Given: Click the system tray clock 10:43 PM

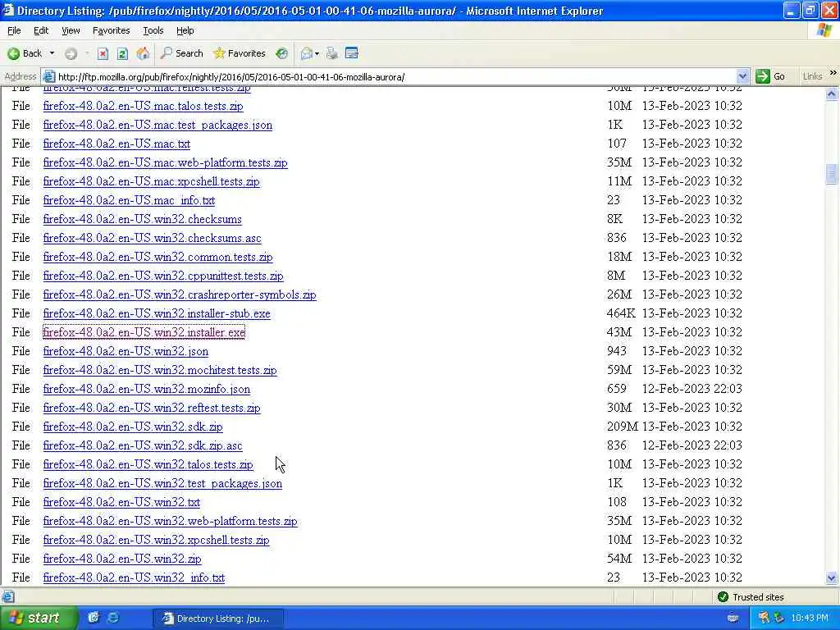Looking at the screenshot, I should click(x=810, y=619).
